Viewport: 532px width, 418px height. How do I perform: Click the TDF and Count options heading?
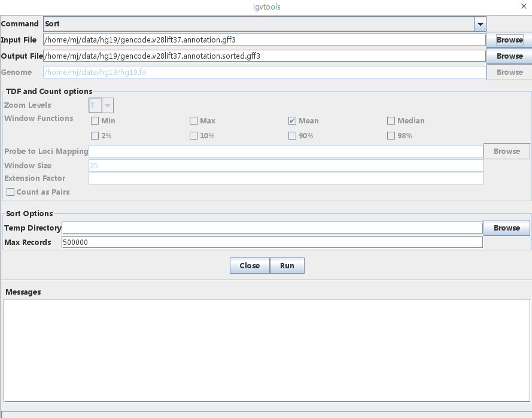[49, 92]
